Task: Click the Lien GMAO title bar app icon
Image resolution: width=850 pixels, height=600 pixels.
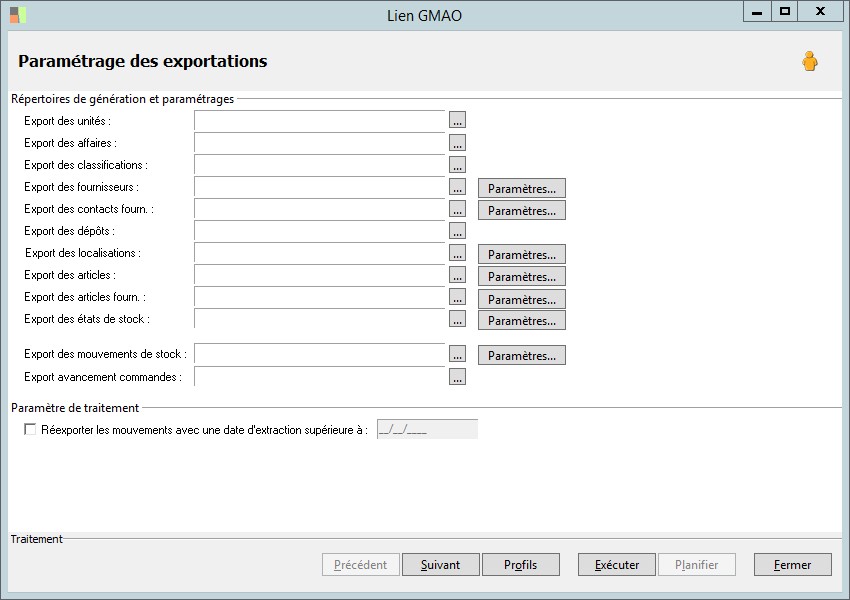Action: [x=18, y=15]
